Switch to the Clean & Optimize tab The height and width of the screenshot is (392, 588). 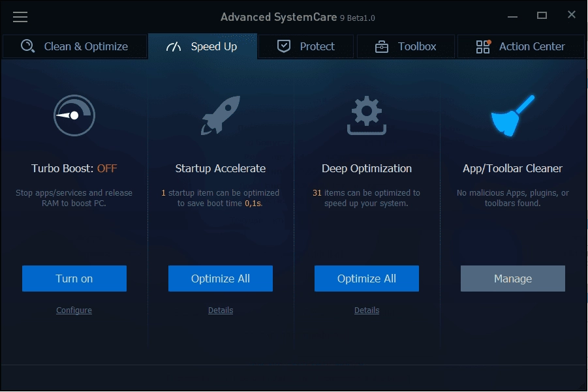click(x=74, y=46)
